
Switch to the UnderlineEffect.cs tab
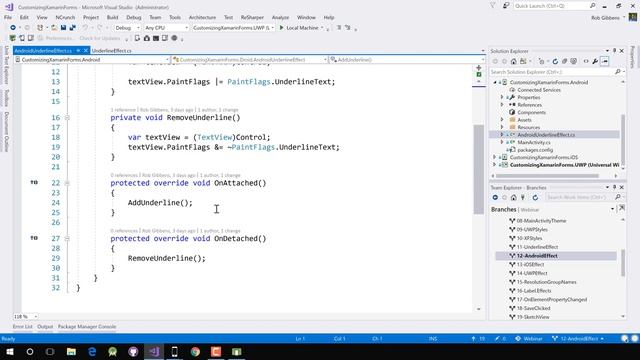click(x=111, y=51)
